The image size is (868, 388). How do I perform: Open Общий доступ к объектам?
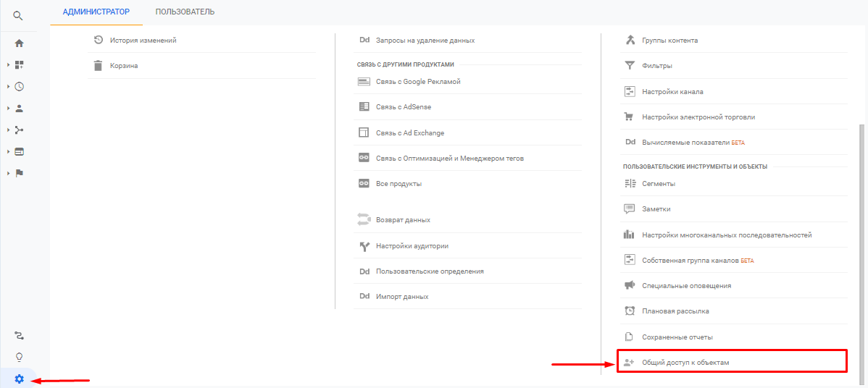coord(732,362)
